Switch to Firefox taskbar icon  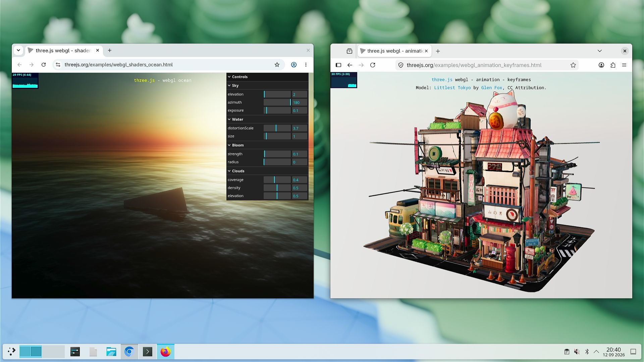[x=165, y=352]
